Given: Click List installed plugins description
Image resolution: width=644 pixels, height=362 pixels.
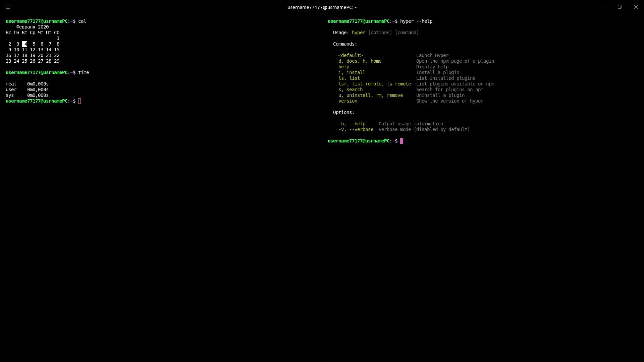Looking at the screenshot, I should [446, 78].
